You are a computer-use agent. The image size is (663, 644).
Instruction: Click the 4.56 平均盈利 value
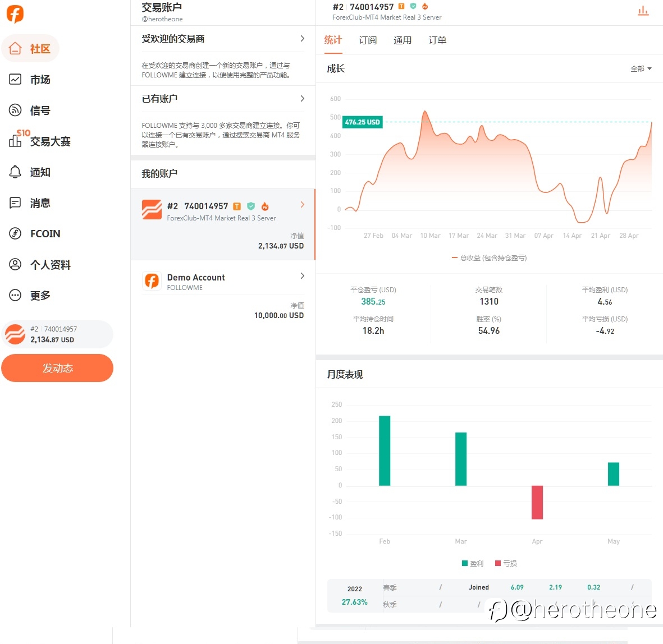pyautogui.click(x=605, y=302)
